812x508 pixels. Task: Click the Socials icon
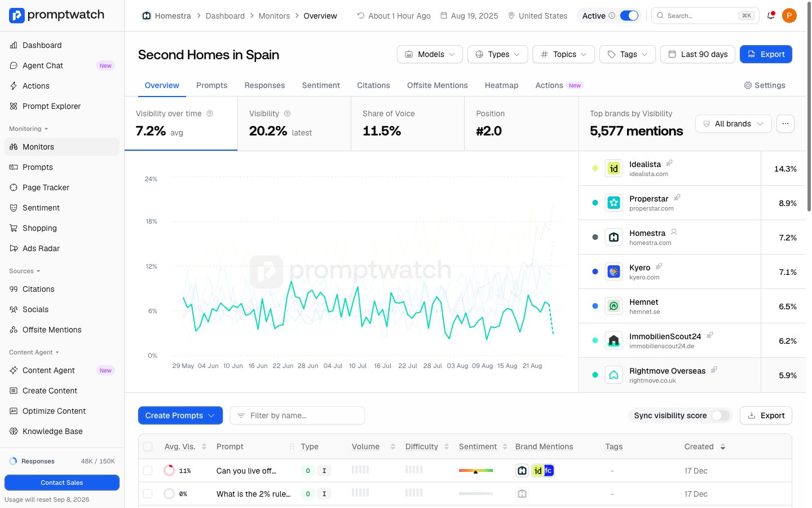click(x=14, y=309)
